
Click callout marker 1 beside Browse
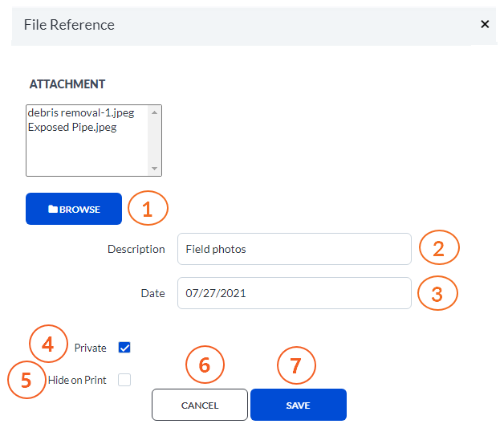point(148,209)
